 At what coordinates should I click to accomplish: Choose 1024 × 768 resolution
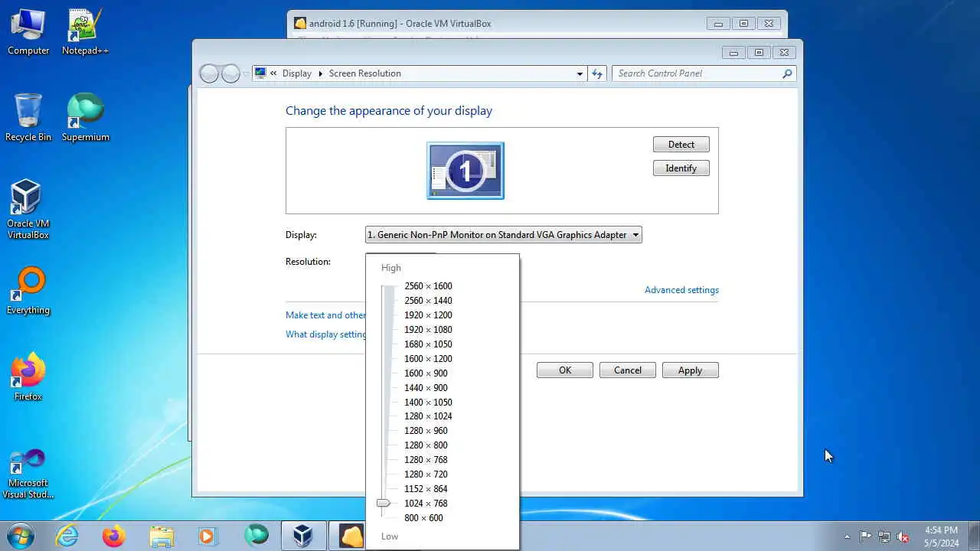click(426, 504)
